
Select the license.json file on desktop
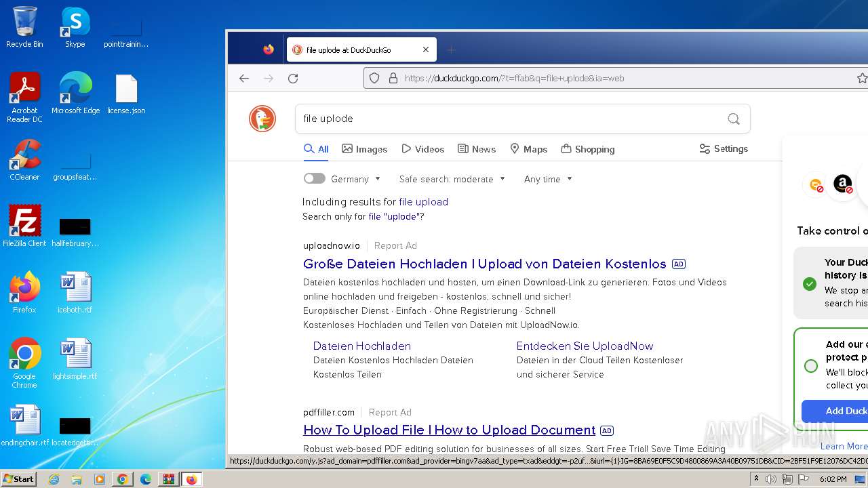pos(126,94)
